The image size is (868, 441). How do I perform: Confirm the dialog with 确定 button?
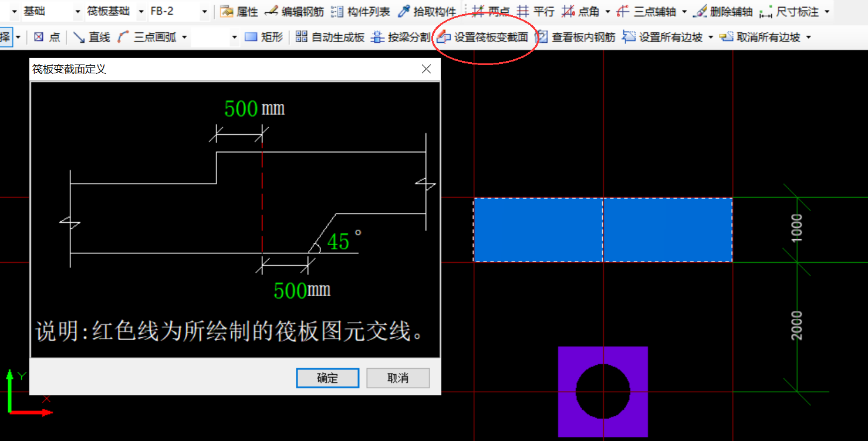(x=327, y=378)
